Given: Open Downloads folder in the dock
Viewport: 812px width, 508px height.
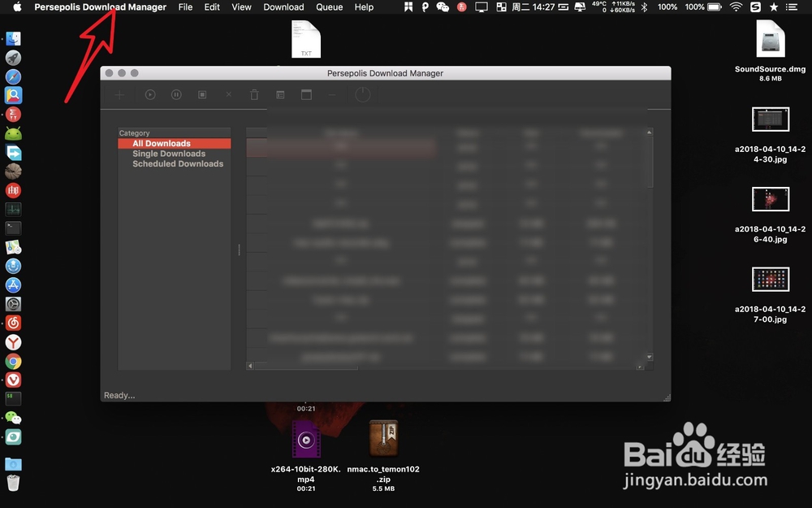Looking at the screenshot, I should coord(13,463).
